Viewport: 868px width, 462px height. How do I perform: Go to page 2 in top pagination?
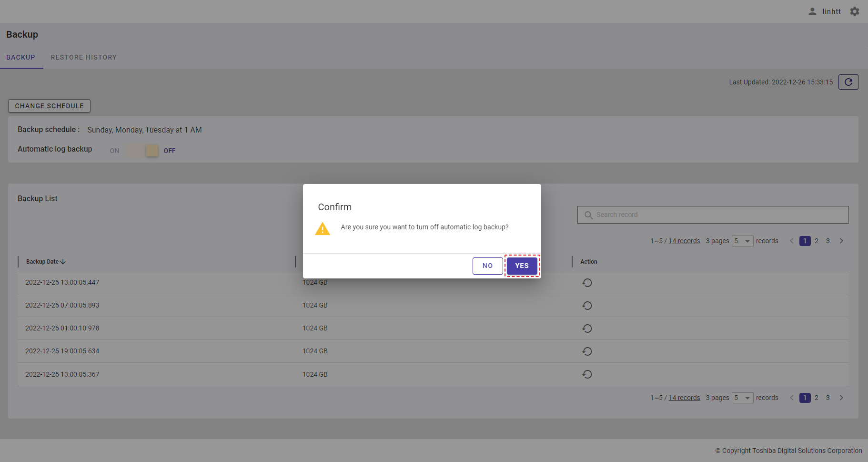(x=817, y=241)
